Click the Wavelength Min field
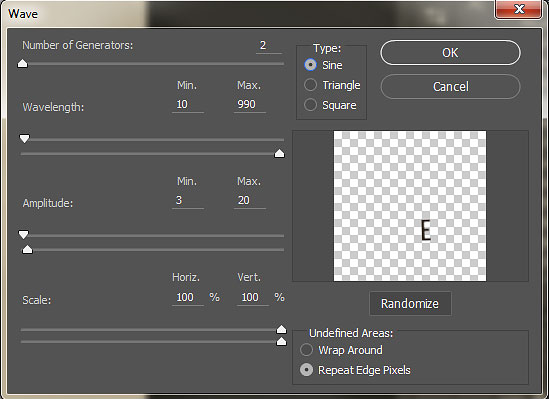Screen dimensions: 549x399 [188, 104]
